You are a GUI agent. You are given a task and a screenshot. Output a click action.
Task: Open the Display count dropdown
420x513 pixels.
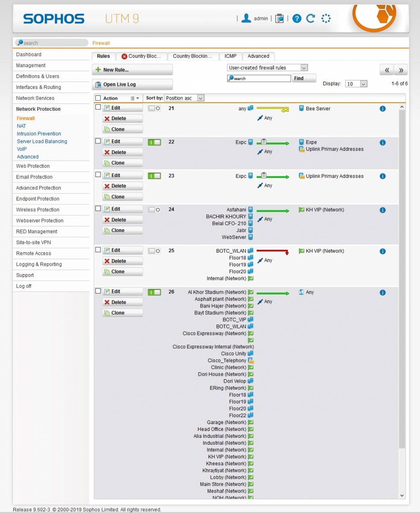356,84
